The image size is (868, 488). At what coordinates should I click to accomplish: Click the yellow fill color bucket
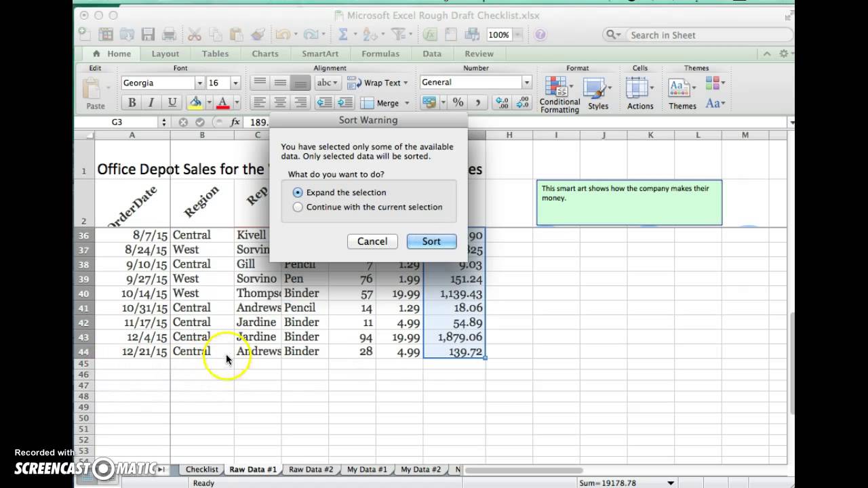[195, 102]
